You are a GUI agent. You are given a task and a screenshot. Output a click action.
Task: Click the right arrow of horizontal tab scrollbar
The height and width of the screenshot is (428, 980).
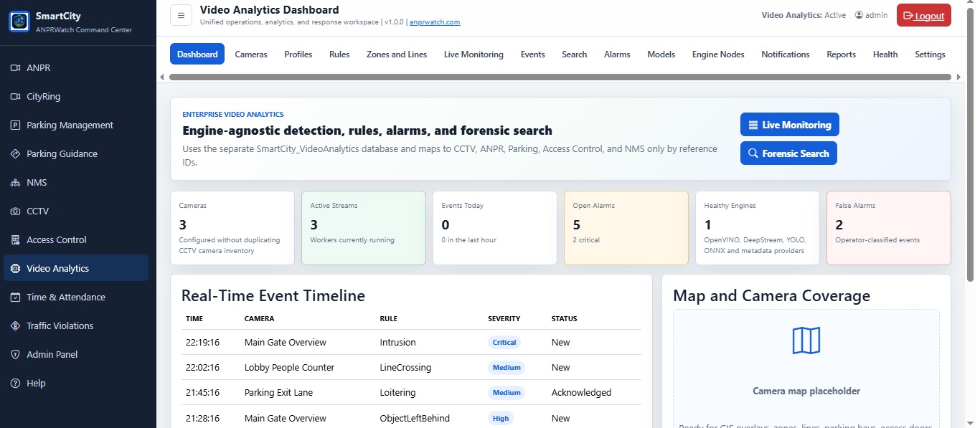[958, 77]
